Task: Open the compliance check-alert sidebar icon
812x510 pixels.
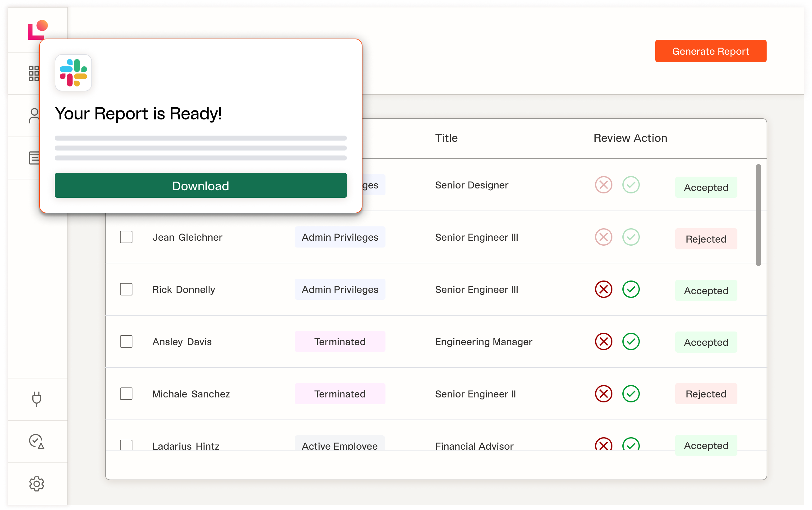Action: [x=36, y=441]
